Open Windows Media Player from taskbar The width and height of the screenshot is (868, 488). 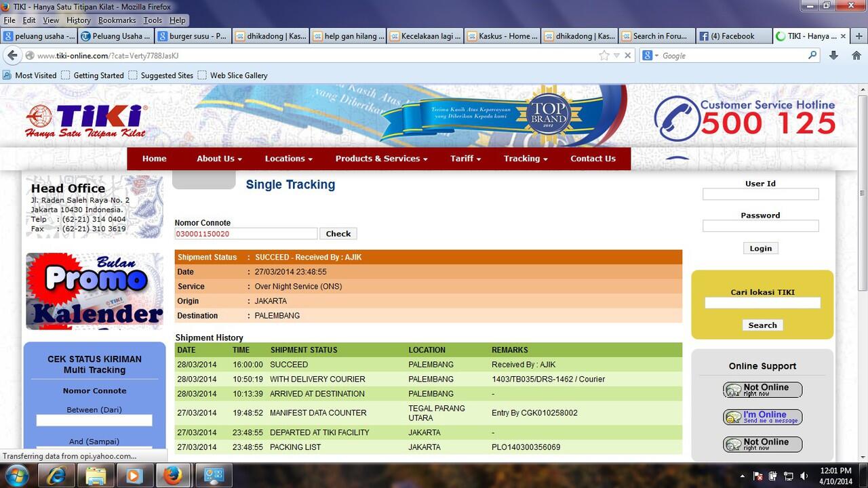tap(134, 475)
